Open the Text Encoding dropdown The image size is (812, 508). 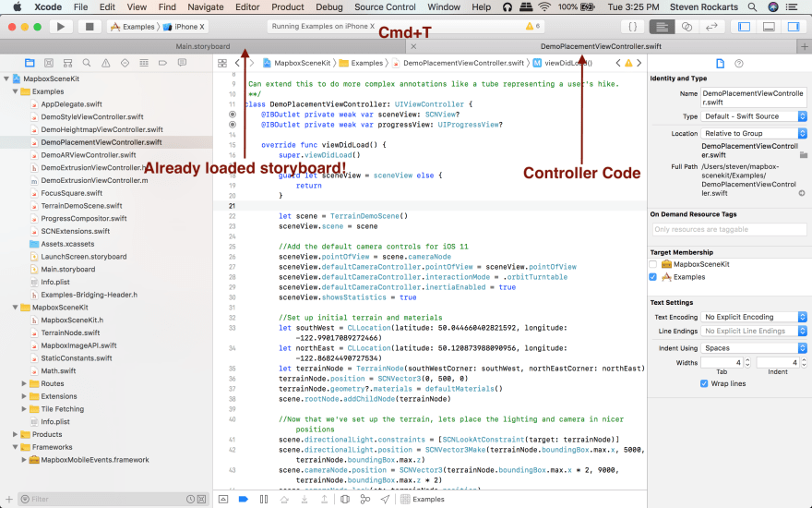click(x=754, y=317)
